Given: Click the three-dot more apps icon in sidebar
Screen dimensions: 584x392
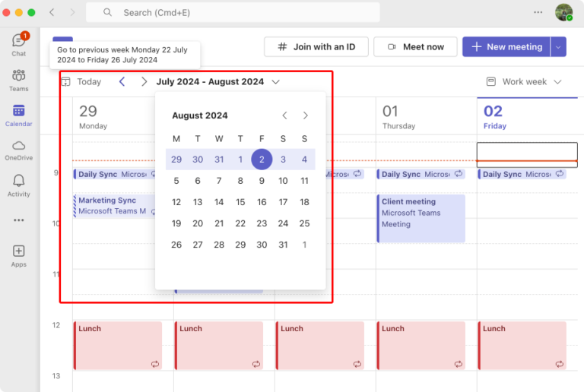Looking at the screenshot, I should point(18,220).
